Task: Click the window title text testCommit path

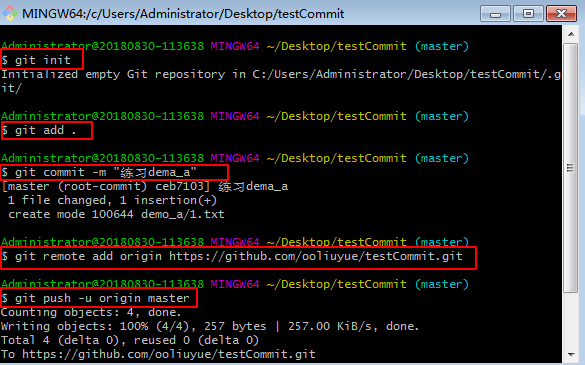Action: tap(183, 14)
